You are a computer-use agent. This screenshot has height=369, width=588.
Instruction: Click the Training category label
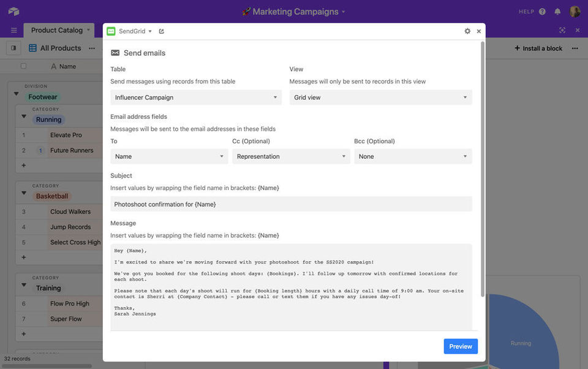(x=48, y=288)
